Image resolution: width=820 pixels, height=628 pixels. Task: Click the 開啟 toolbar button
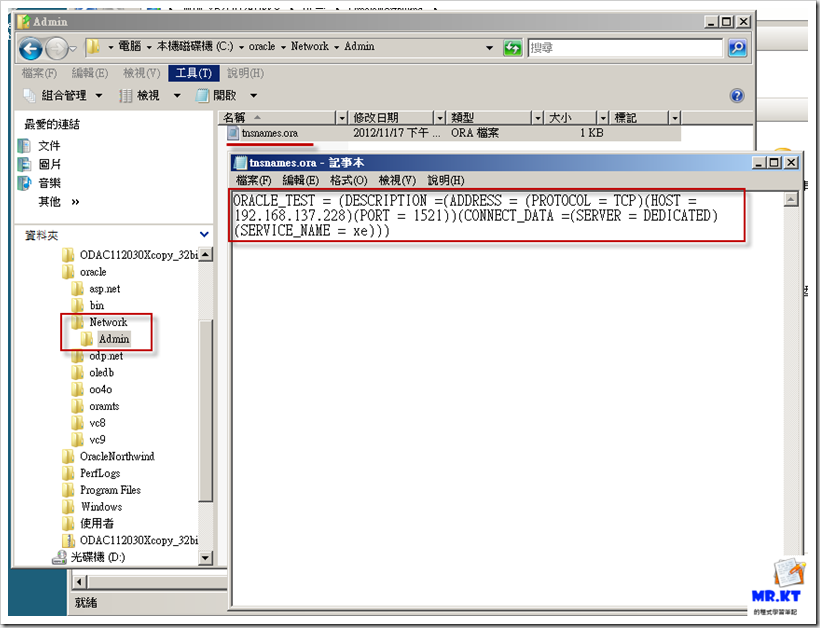pyautogui.click(x=218, y=96)
